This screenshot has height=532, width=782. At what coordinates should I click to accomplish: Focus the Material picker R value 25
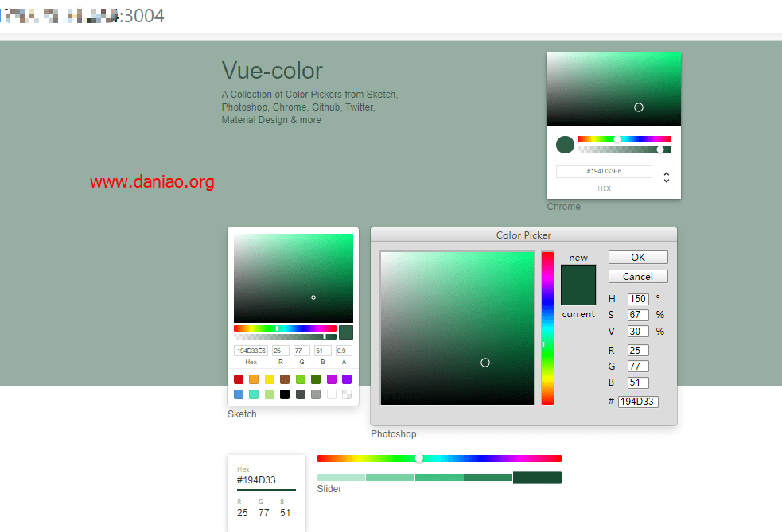tap(243, 513)
